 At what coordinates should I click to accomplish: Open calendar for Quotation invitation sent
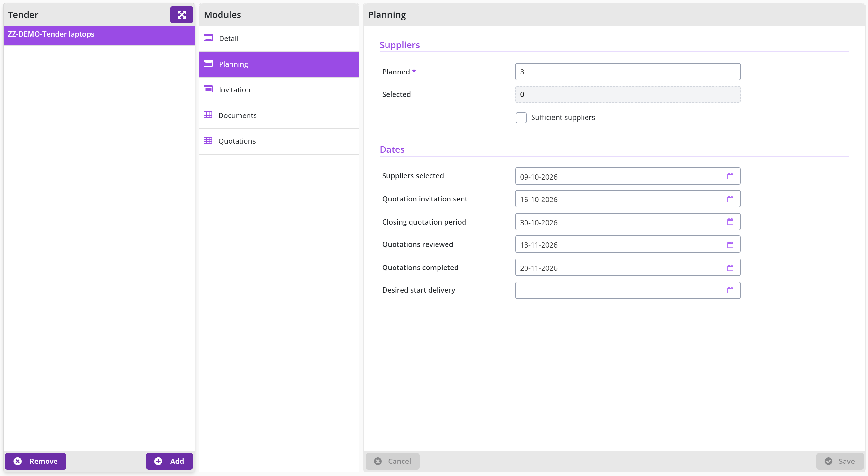[730, 199]
